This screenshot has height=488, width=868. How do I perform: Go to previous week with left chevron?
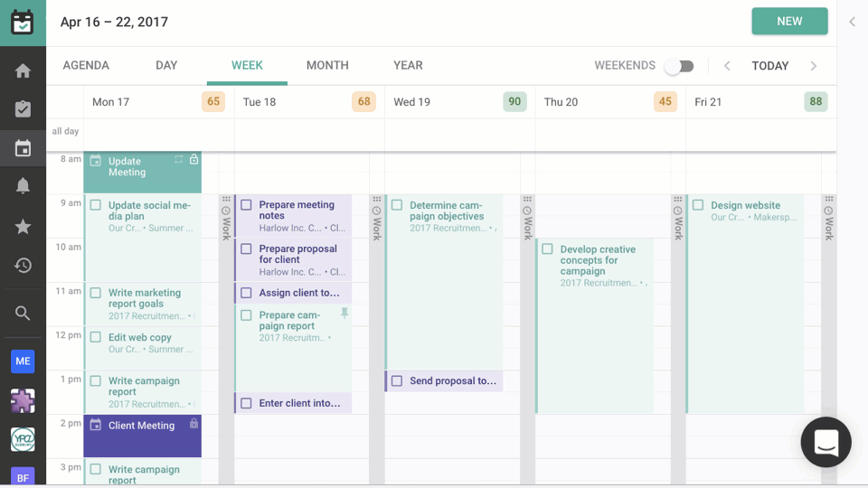pyautogui.click(x=727, y=66)
